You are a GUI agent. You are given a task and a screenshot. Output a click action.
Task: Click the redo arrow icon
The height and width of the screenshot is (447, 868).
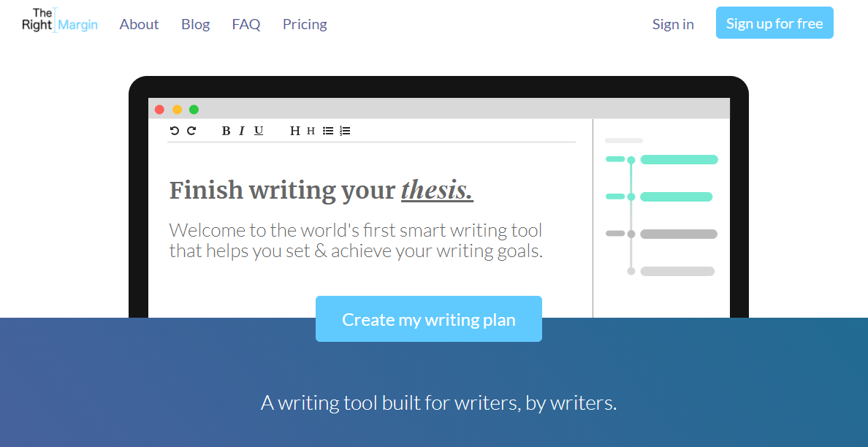(191, 131)
